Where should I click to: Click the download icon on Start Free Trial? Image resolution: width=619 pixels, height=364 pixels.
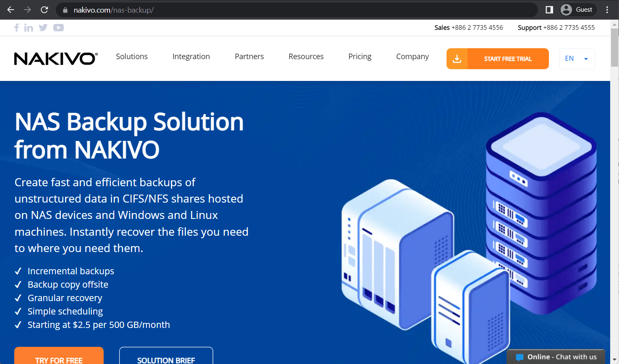(x=457, y=59)
